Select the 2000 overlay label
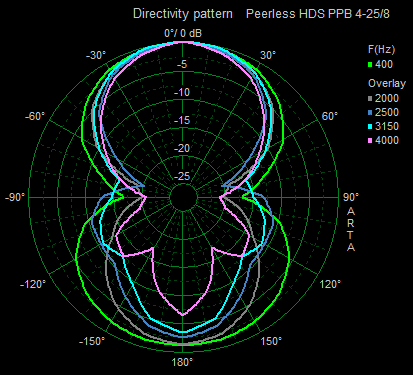 (x=387, y=98)
